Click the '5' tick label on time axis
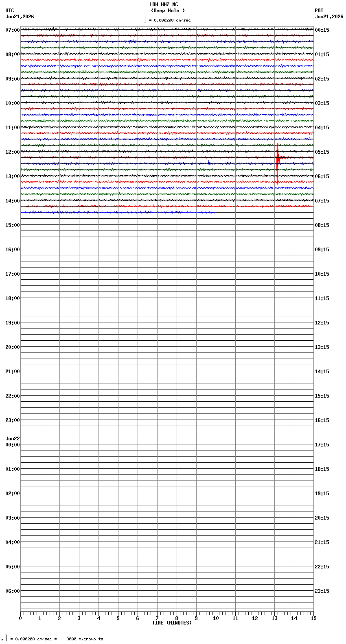346x644 pixels. tap(118, 618)
